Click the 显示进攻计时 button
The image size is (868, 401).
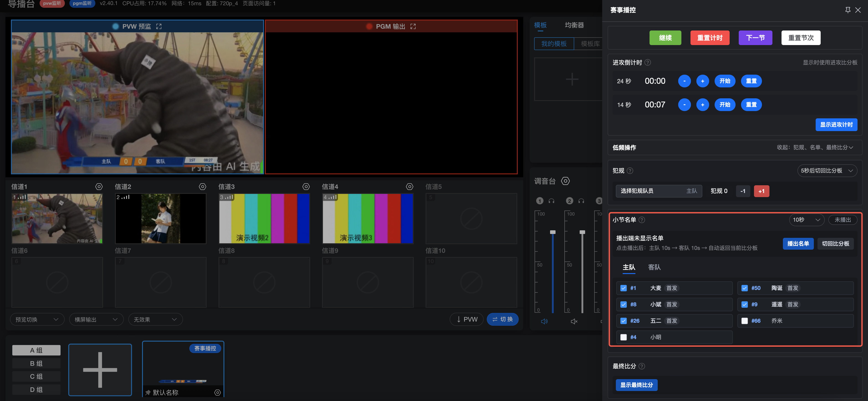tap(836, 125)
